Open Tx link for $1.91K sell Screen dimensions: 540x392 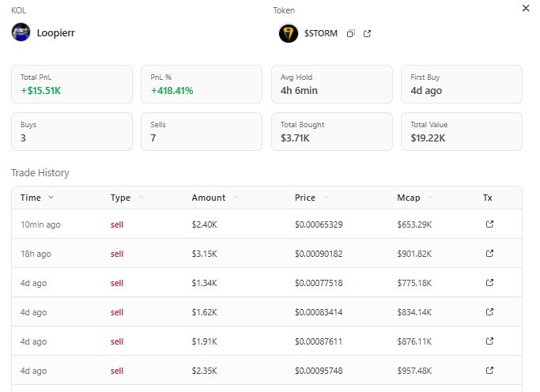489,341
